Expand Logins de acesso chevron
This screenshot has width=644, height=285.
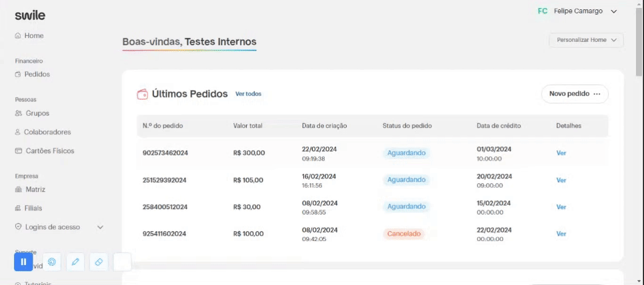click(100, 227)
